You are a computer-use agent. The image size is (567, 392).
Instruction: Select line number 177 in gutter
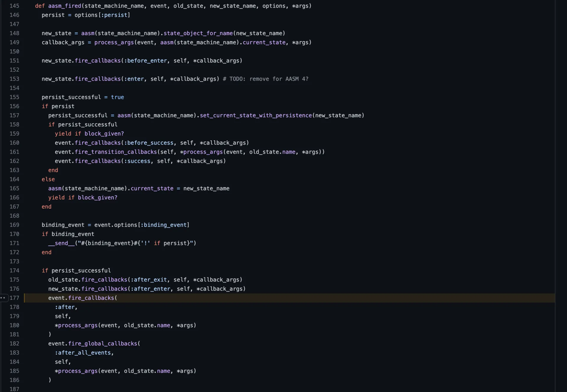(14, 298)
